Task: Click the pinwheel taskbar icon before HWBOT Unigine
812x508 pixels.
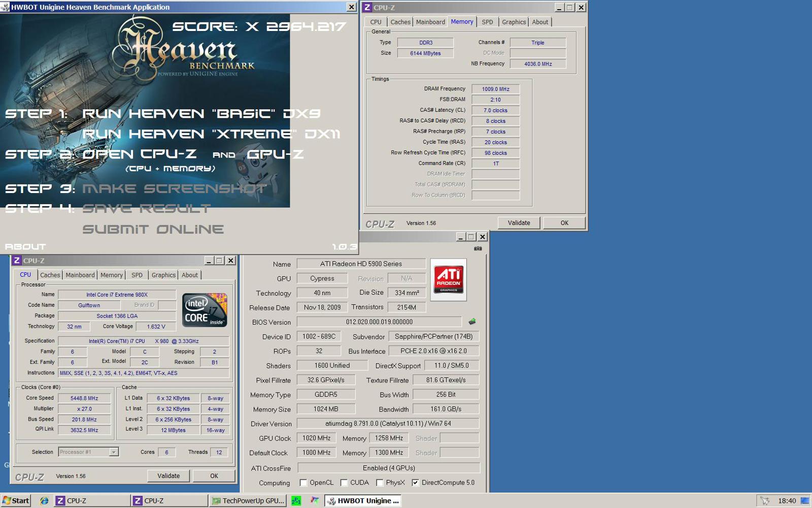Action: [x=315, y=501]
